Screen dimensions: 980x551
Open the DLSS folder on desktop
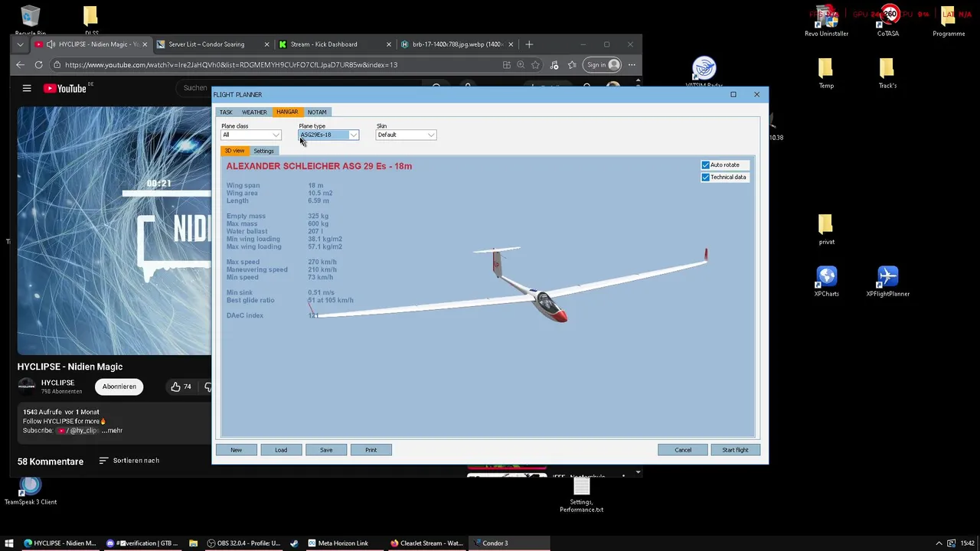coord(91,20)
